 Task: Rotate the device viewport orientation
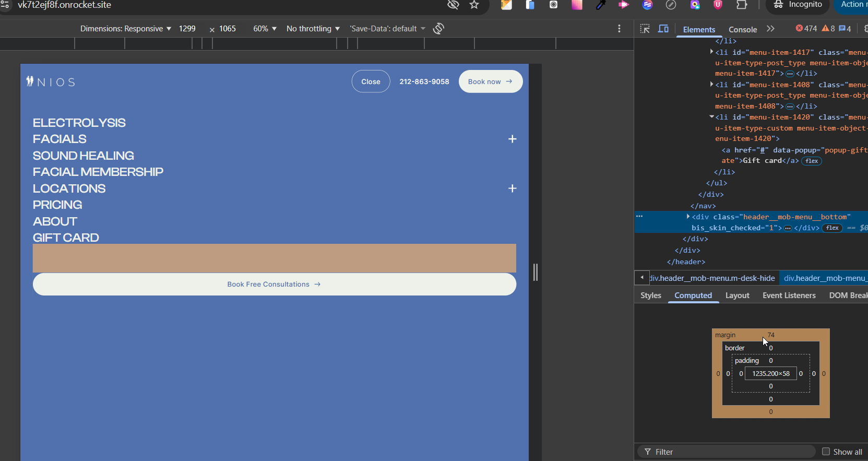pyautogui.click(x=438, y=29)
